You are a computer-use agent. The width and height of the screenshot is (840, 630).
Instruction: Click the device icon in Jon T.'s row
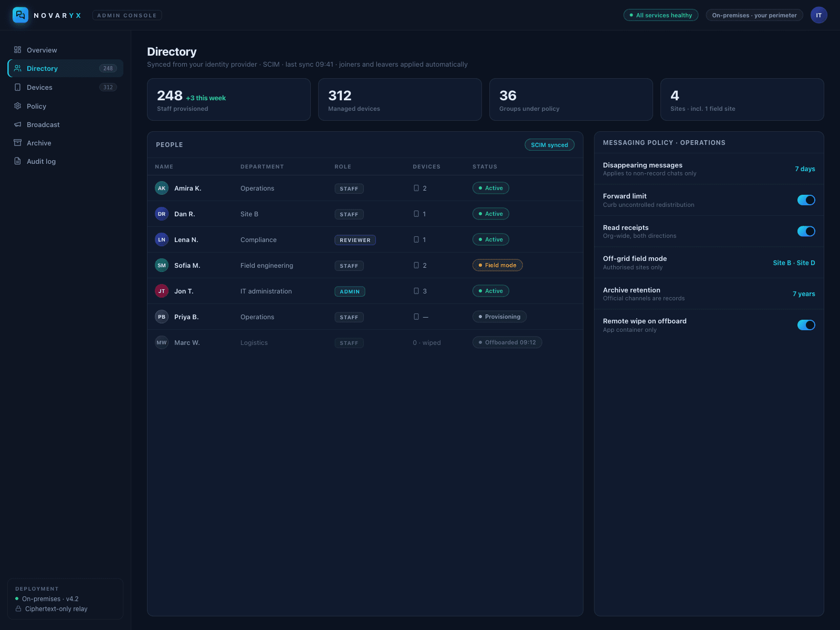coord(416,291)
